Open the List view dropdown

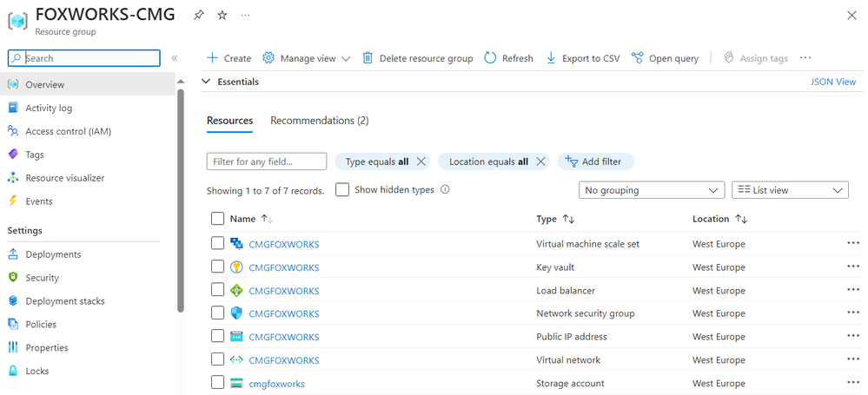[x=790, y=190]
